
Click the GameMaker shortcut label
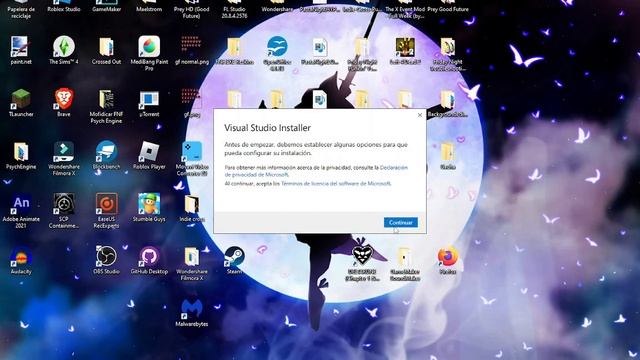pyautogui.click(x=107, y=9)
